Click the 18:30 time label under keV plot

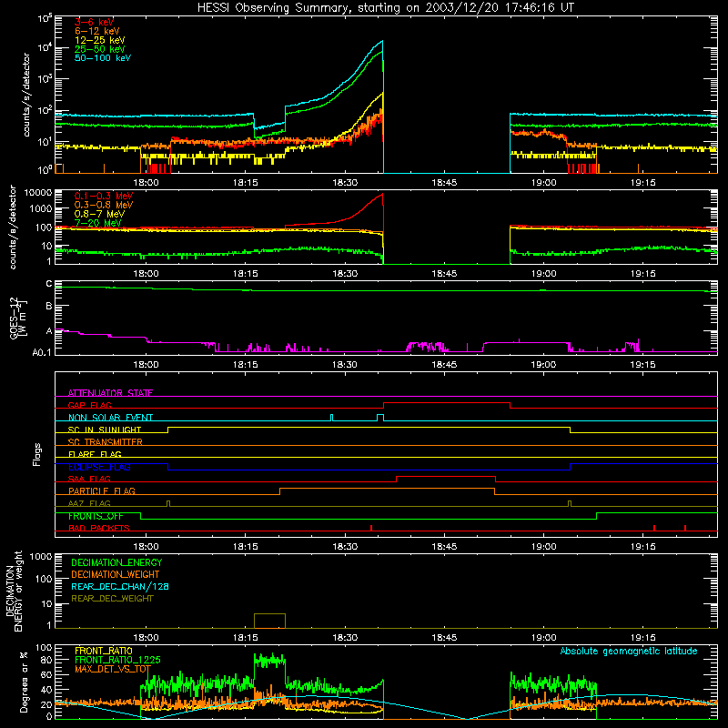pos(345,183)
